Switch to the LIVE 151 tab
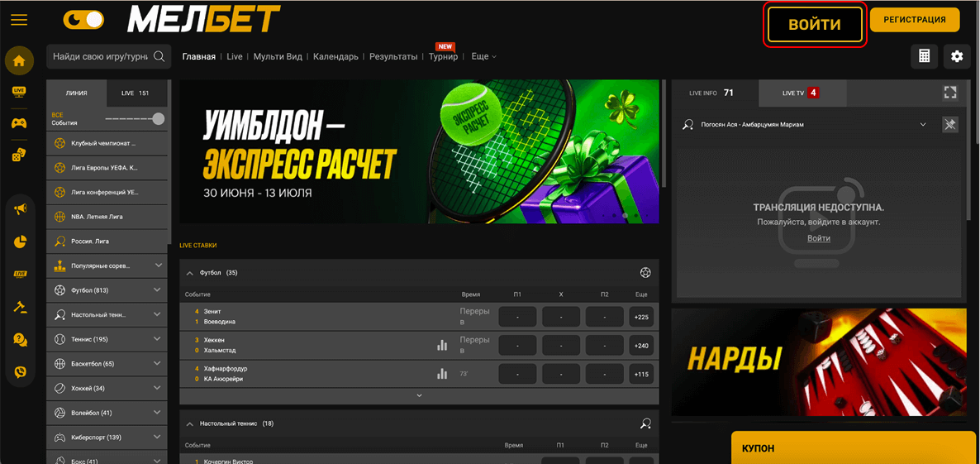 coord(136,93)
